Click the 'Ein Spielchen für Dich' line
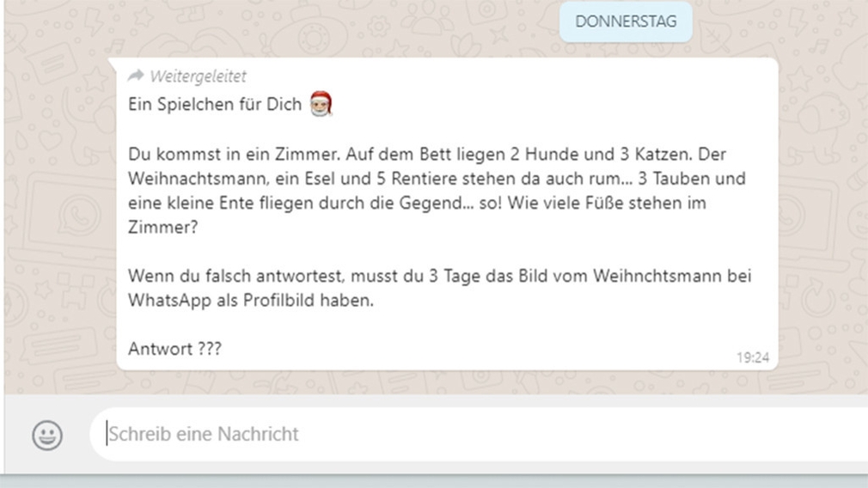 pos(215,104)
